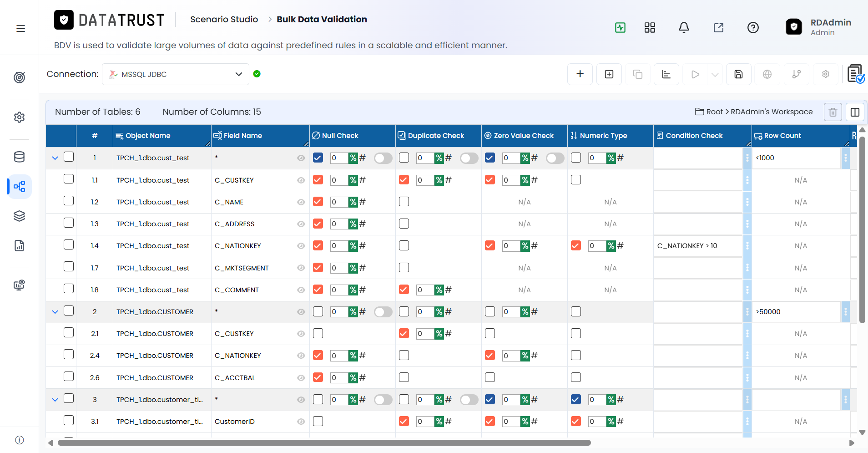Open the MSSQL JDBC connection dropdown

tap(176, 74)
